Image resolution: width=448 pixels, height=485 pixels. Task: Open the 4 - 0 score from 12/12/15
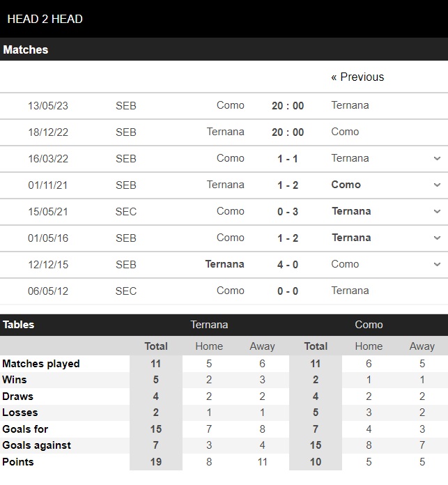tap(288, 265)
